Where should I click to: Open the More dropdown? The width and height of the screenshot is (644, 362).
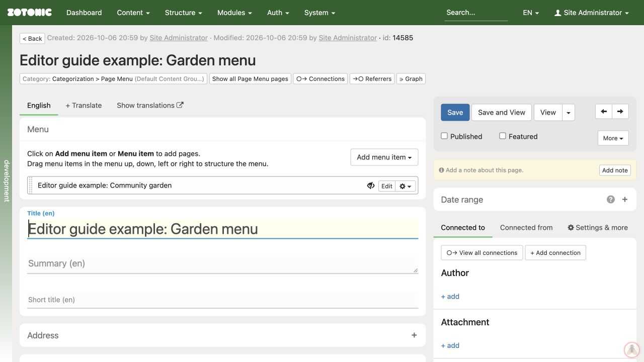[x=613, y=138]
